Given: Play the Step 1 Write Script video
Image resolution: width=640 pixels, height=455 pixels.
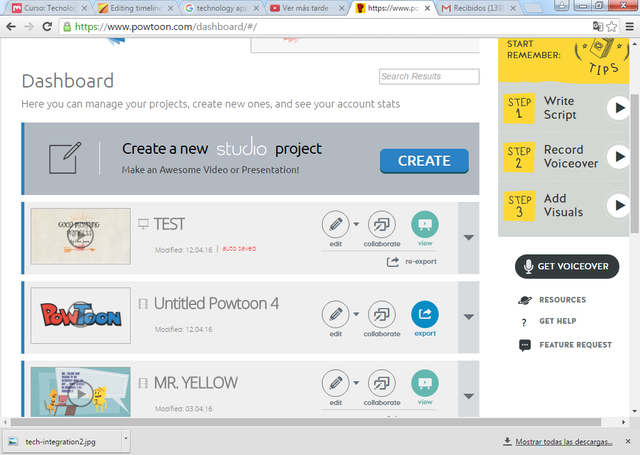Looking at the screenshot, I should click(x=619, y=108).
